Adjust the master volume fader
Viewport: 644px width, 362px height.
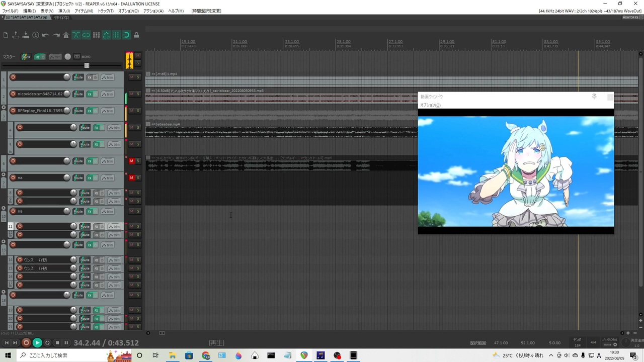pos(86,65)
